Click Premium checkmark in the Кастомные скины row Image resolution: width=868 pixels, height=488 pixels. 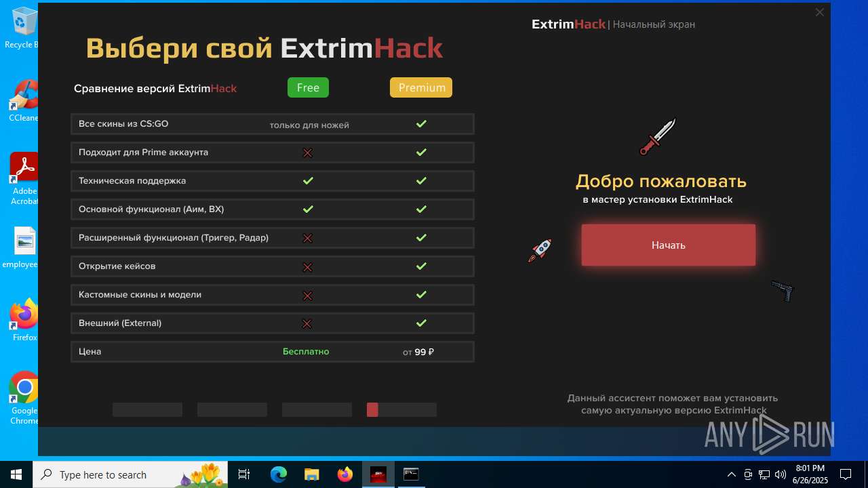tap(421, 295)
